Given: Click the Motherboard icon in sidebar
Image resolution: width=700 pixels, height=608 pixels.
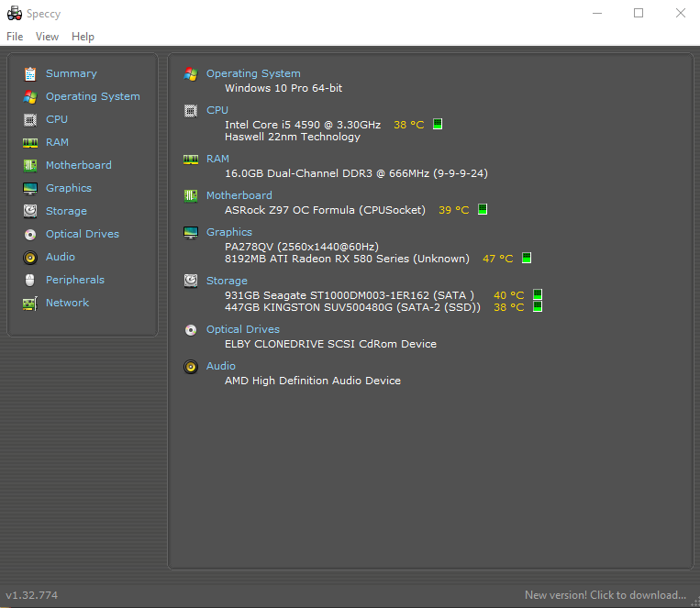Looking at the screenshot, I should click(x=30, y=165).
